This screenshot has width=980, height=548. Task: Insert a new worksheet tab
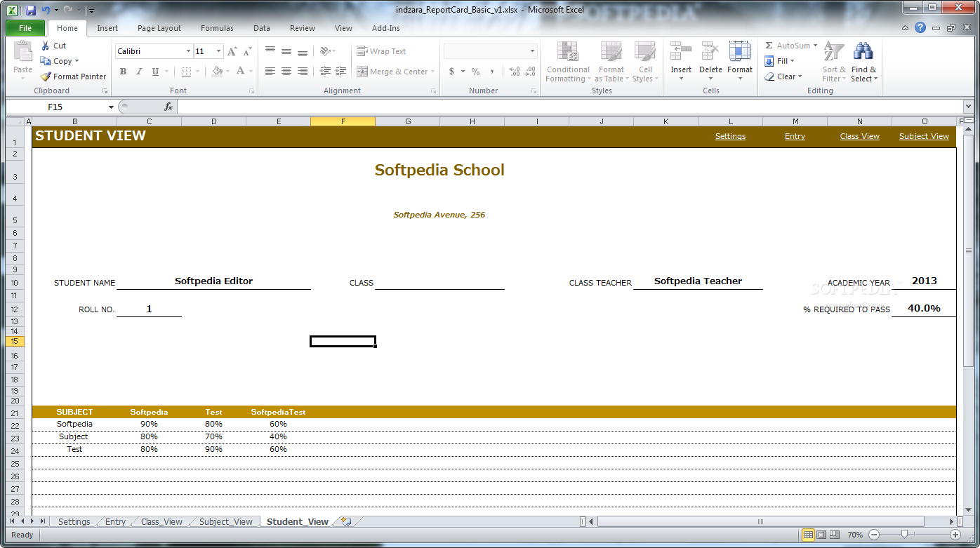pyautogui.click(x=346, y=521)
